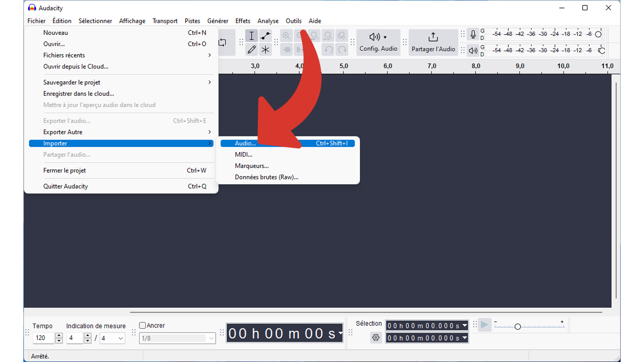Viewport: 644px width, 362px height.
Task: Click the Undo arrow icon
Action: [328, 50]
